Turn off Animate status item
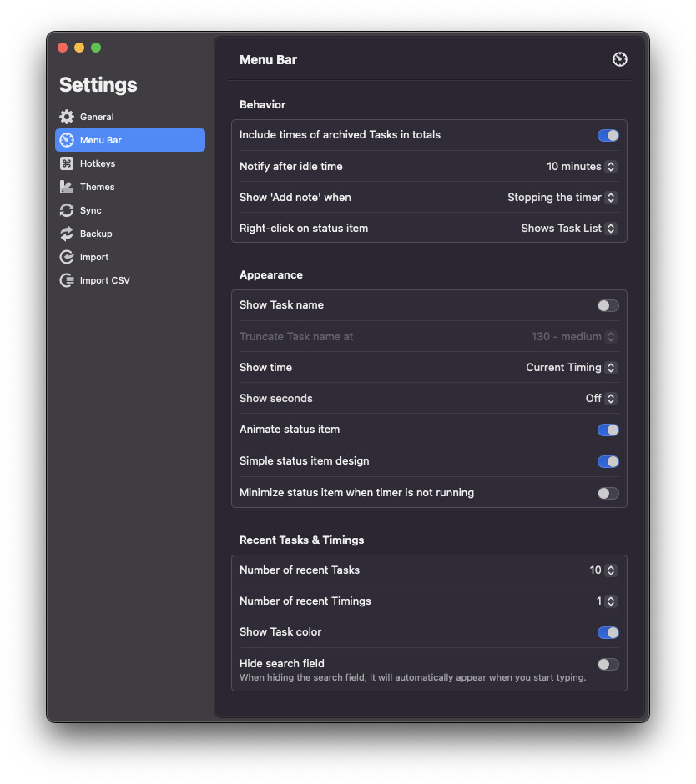The width and height of the screenshot is (696, 784). click(x=608, y=430)
